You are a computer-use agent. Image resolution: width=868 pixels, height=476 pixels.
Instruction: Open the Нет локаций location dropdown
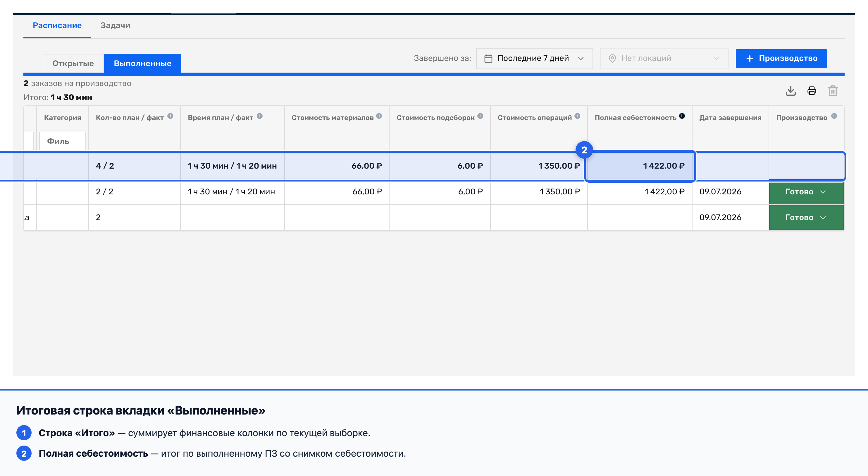point(664,58)
